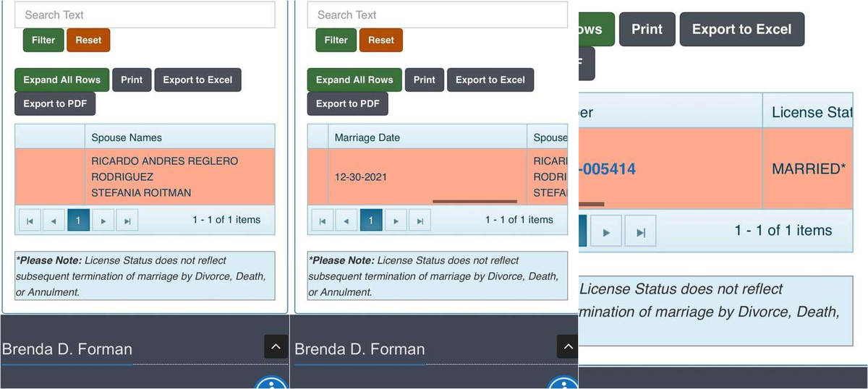
Task: Go to previous page in left pager
Action: pyautogui.click(x=54, y=221)
